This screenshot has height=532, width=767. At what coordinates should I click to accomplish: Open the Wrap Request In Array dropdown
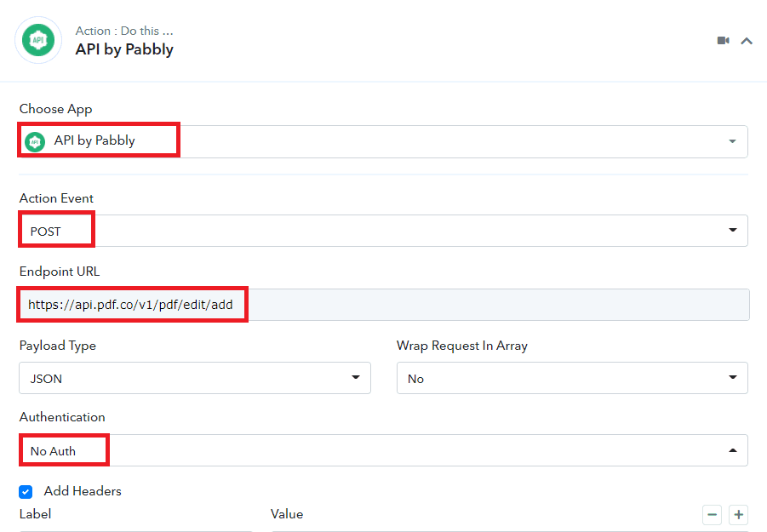click(x=732, y=378)
